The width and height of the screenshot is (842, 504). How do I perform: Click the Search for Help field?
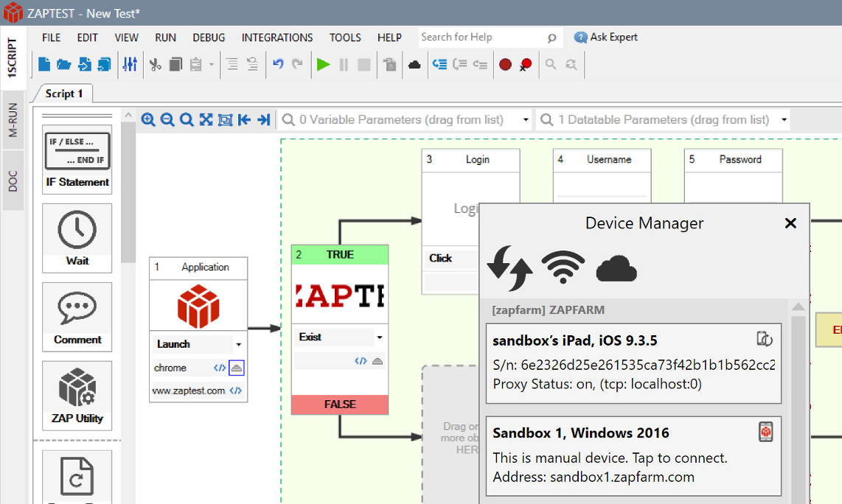pyautogui.click(x=490, y=37)
